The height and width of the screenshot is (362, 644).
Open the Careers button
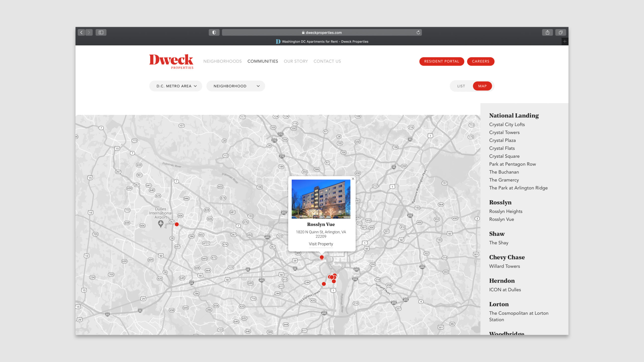click(480, 61)
